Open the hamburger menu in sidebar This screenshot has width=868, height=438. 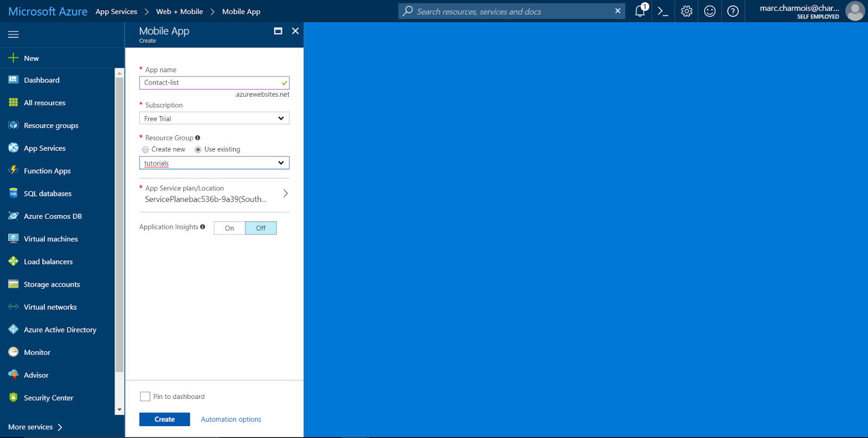[x=14, y=34]
